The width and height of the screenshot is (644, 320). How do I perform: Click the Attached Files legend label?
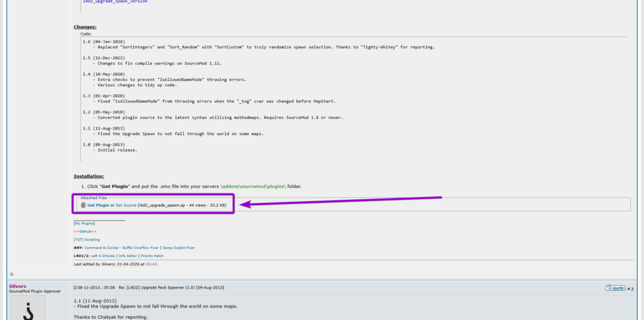94,197
